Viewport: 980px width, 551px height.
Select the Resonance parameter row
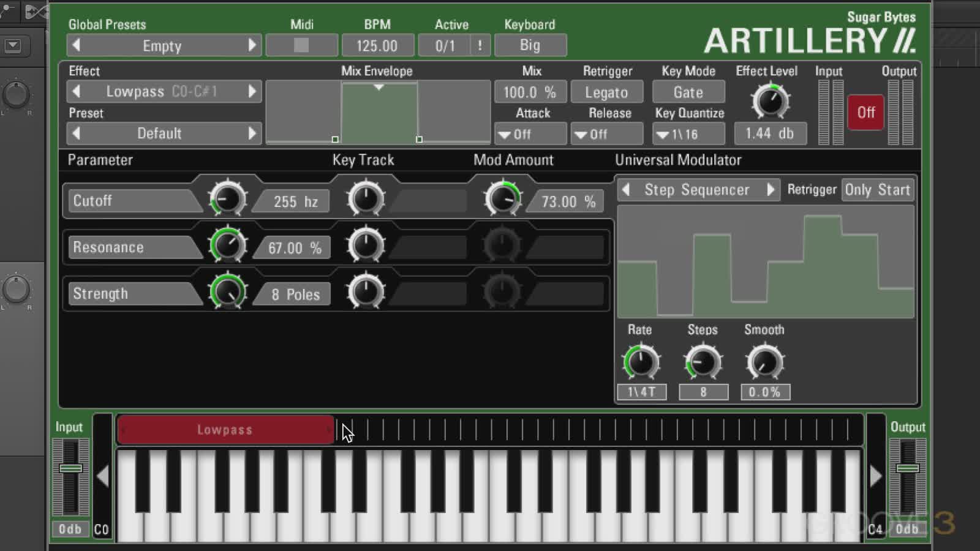click(x=134, y=247)
